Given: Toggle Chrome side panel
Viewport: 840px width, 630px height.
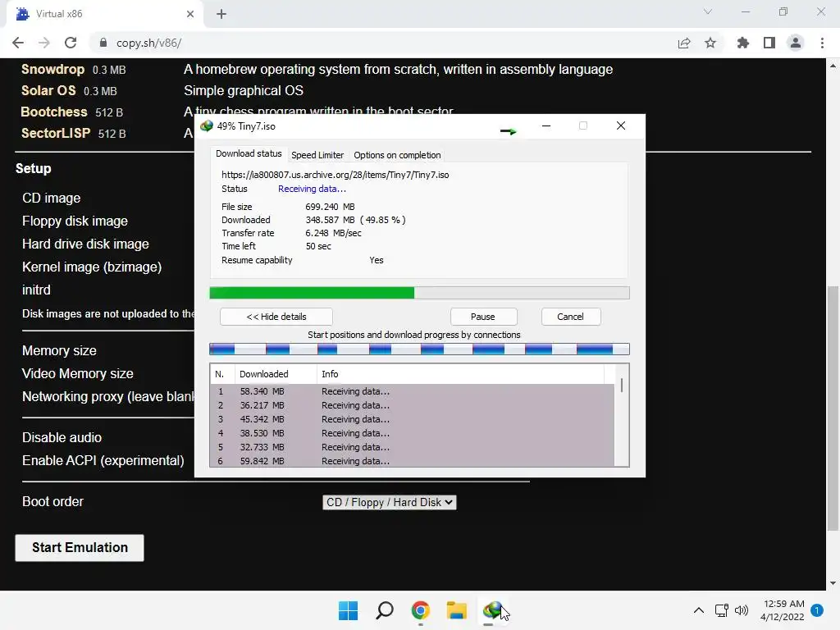Looking at the screenshot, I should click(x=769, y=43).
